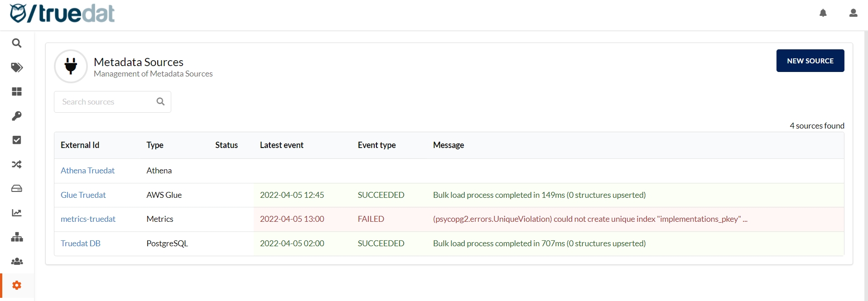This screenshot has height=301, width=868.
Task: Open the metrics-truedat source link
Action: (88, 219)
